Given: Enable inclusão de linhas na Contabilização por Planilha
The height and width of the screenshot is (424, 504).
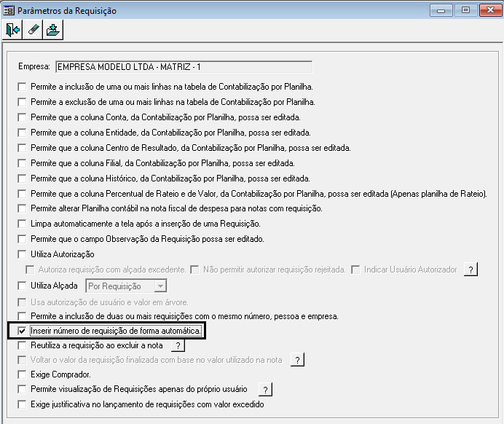Looking at the screenshot, I should tap(22, 87).
